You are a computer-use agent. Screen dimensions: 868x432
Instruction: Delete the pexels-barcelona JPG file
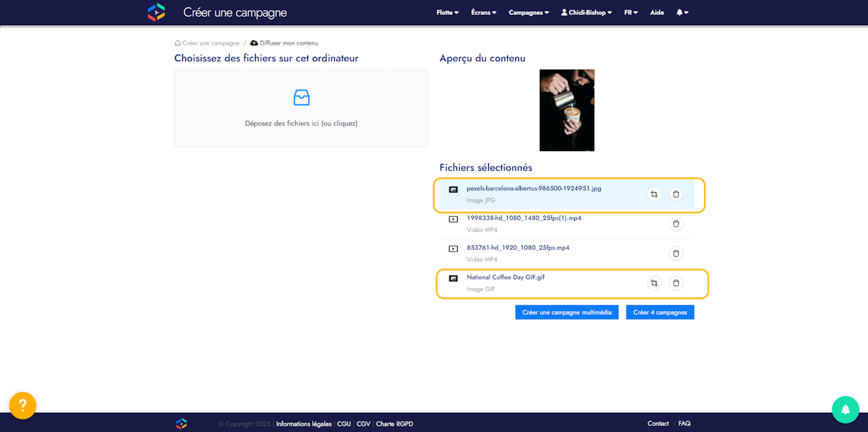coord(676,195)
